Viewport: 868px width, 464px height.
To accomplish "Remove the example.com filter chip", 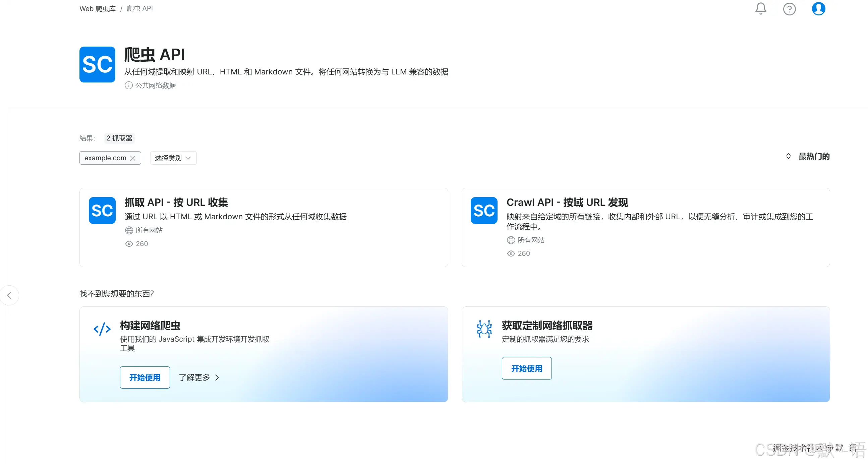I will 133,158.
